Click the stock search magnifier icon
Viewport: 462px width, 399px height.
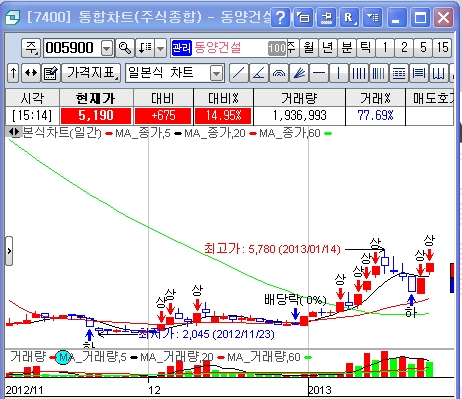[125, 48]
